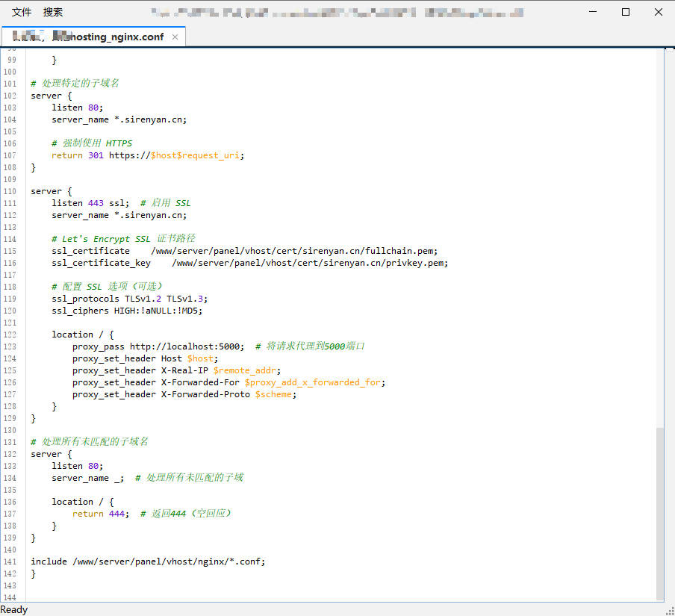Screen dimensions: 675x616
Task: Click the comment '# 启用 SSL'
Action: [165, 203]
